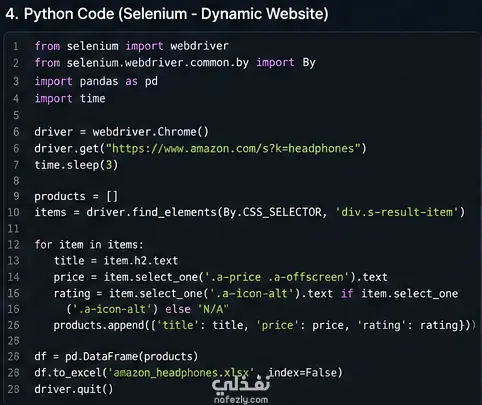Click the line "time.sleep(3)"
Screen dimensions: 482x405
click(76, 165)
